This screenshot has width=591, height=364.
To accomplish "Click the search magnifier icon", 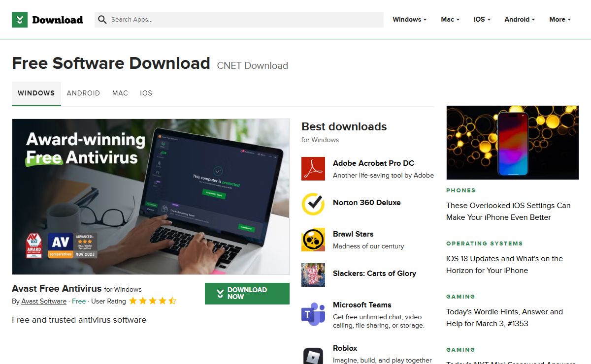I will coord(102,20).
